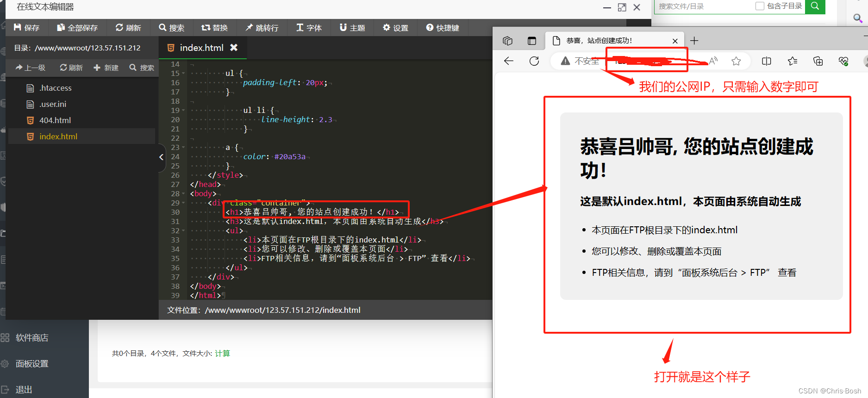Open 搜索 in the editor top toolbar
The image size is (868, 398).
(x=172, y=28)
